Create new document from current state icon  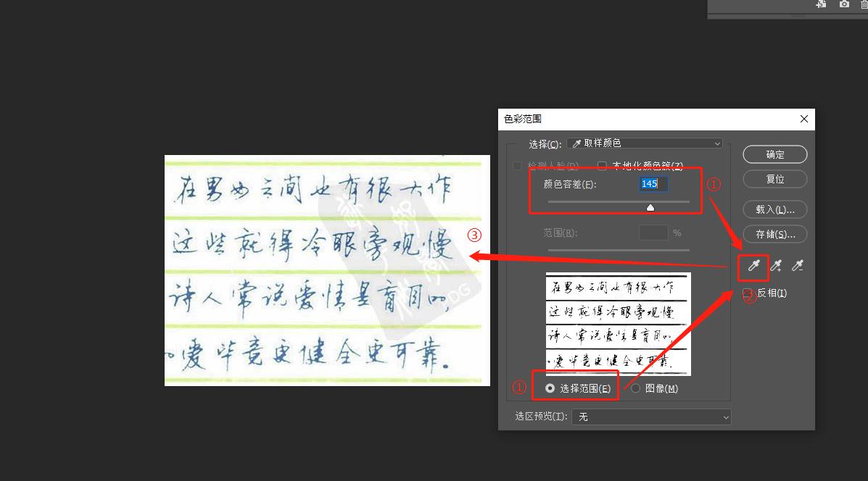click(821, 4)
